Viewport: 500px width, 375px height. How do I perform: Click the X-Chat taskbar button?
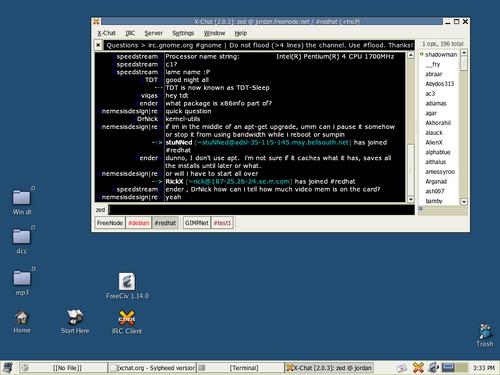click(329, 368)
